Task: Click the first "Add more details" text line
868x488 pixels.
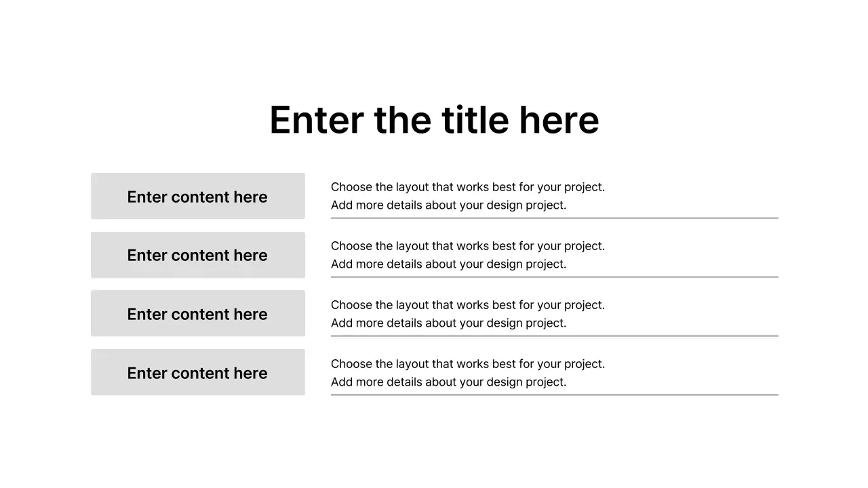Action: (448, 205)
